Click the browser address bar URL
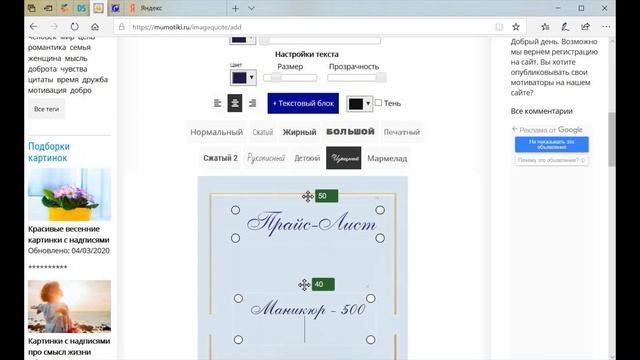This screenshot has width=640, height=360. coord(187,27)
